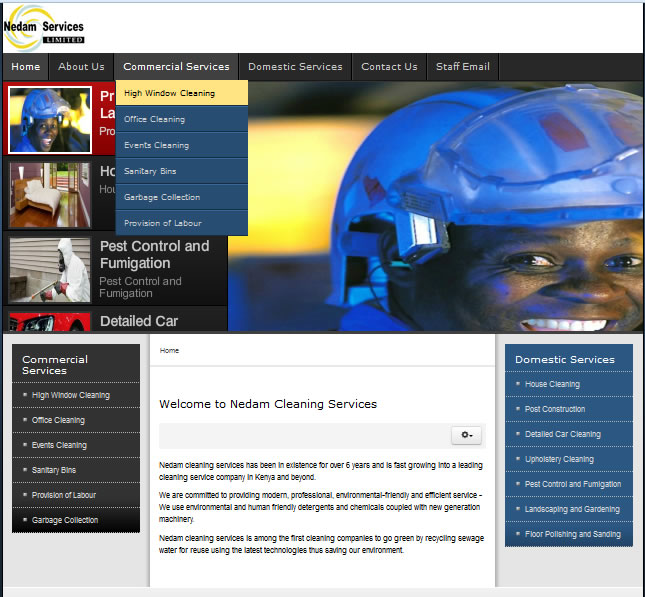645x597 pixels.
Task: Open the Staff Email menu item
Action: coord(463,67)
